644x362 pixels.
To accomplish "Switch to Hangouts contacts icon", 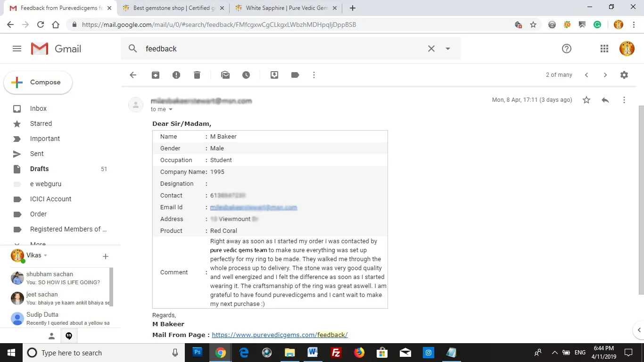I will (52, 336).
